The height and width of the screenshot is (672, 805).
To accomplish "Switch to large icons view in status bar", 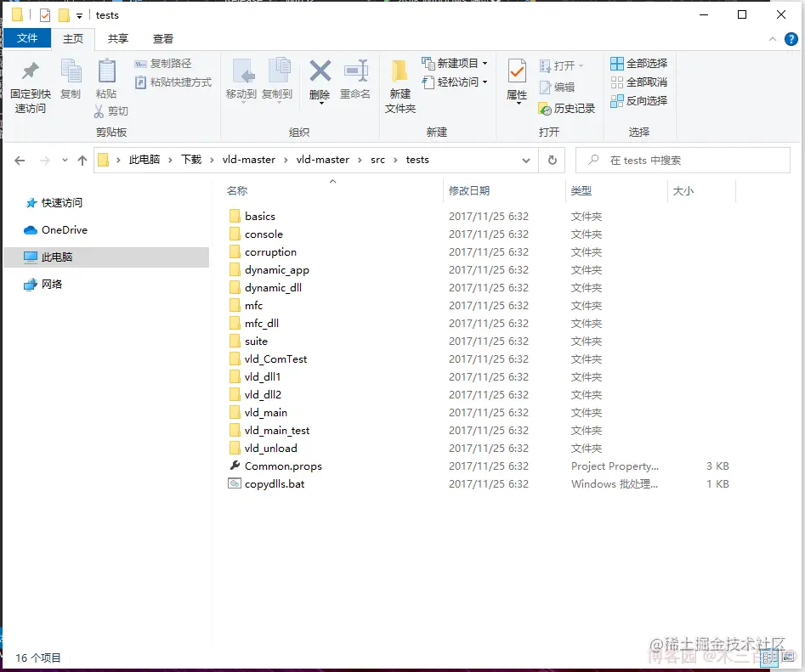I will 788,657.
